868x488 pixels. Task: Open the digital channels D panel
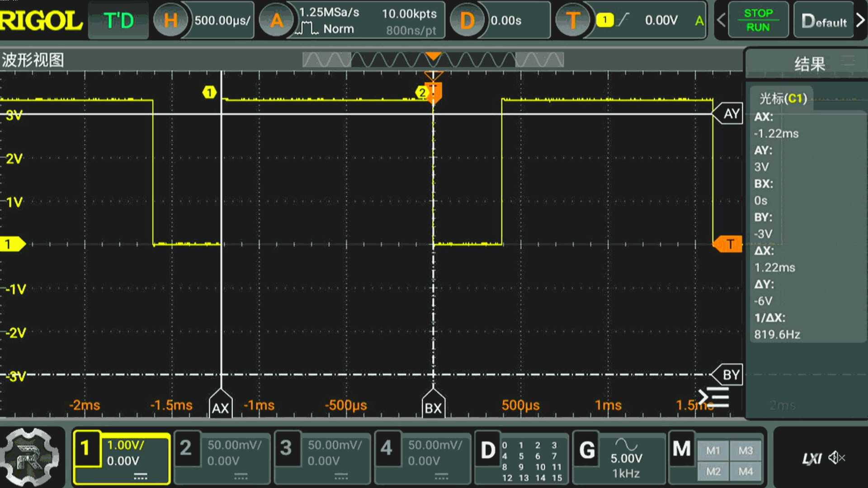pos(488,450)
